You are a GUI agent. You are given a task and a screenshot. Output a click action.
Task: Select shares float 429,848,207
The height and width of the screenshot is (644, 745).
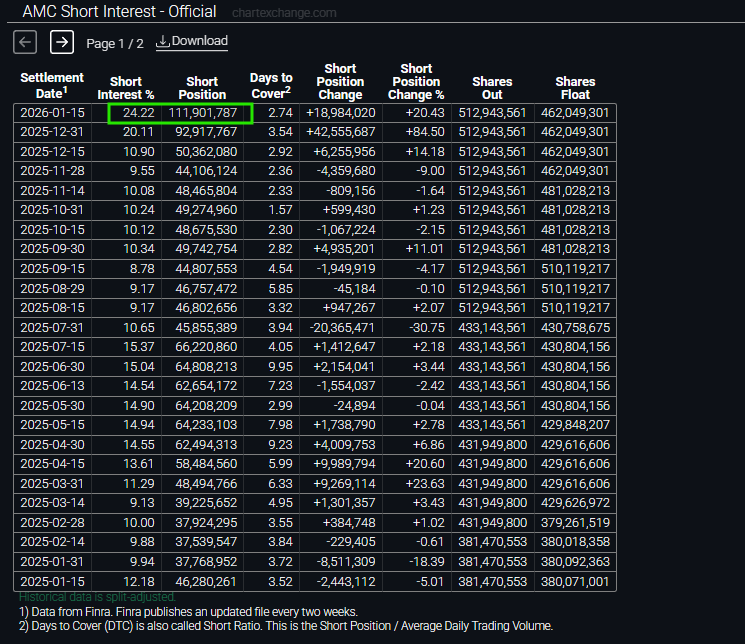(x=575, y=424)
